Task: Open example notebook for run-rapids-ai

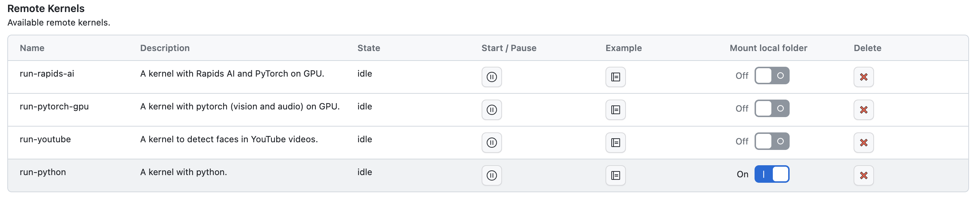Action: click(x=615, y=77)
